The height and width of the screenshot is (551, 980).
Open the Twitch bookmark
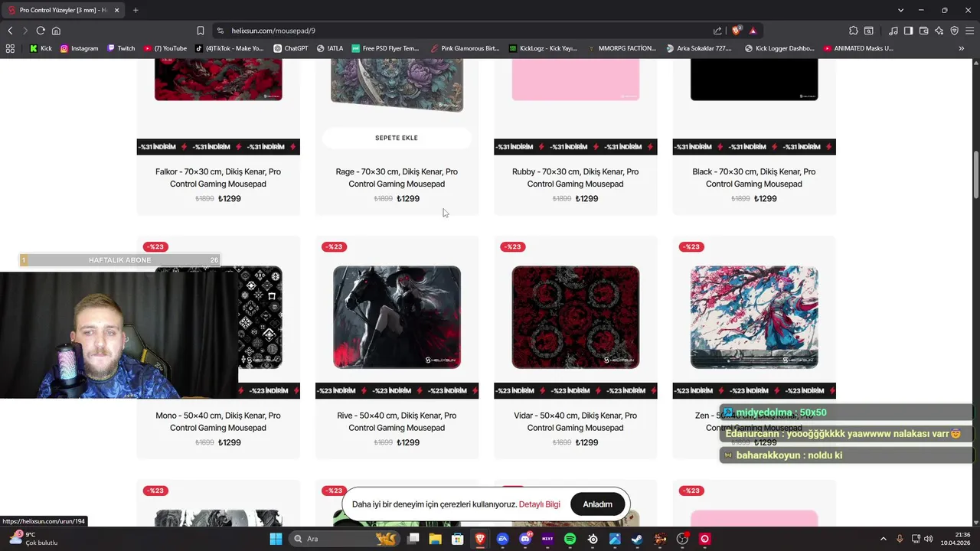(x=120, y=48)
